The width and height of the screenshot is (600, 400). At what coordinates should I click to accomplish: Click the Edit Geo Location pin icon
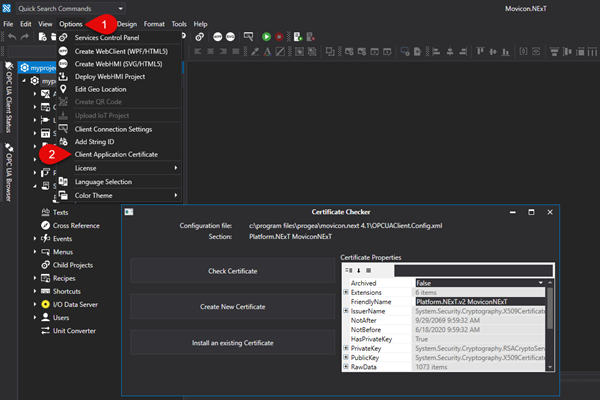point(63,89)
